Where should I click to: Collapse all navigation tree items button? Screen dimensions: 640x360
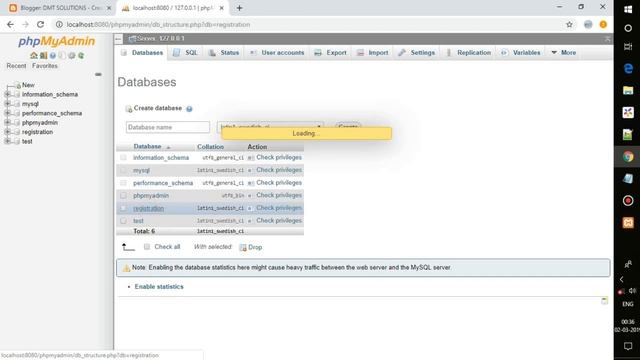tap(98, 74)
